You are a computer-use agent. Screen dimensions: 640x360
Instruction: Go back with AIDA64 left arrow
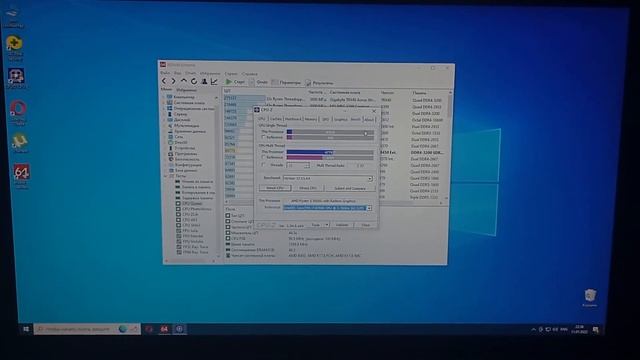(164, 81)
